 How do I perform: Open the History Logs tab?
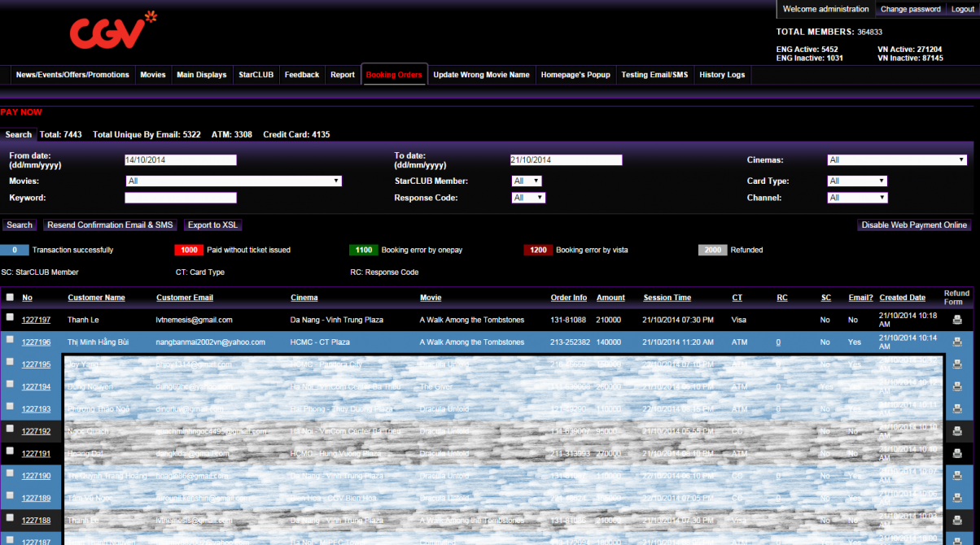click(722, 75)
